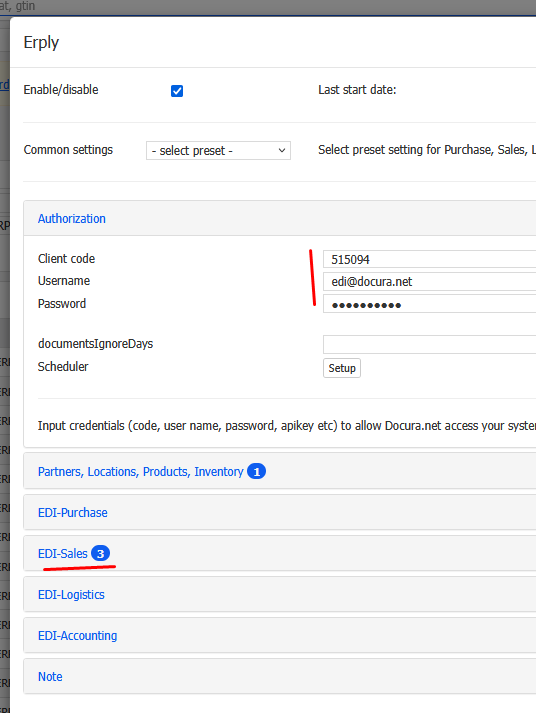536x713 pixels.
Task: Toggle the Enable/disable checkbox
Action: [x=177, y=91]
